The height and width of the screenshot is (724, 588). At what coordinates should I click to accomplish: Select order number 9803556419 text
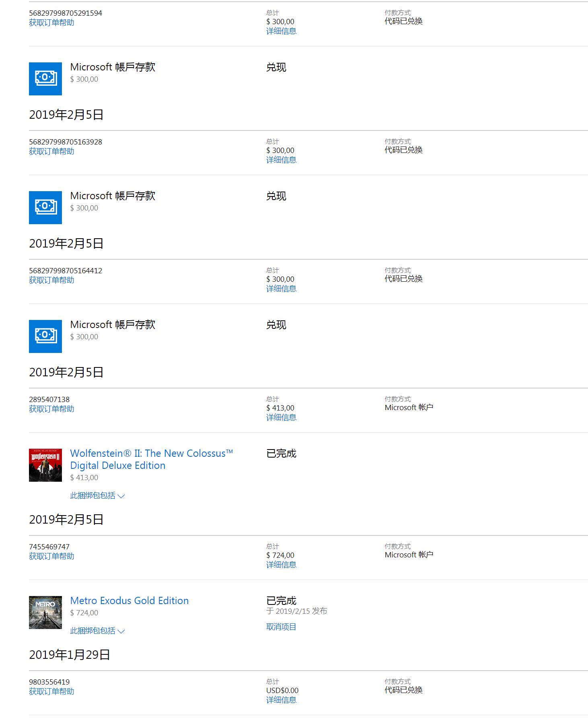tap(49, 682)
